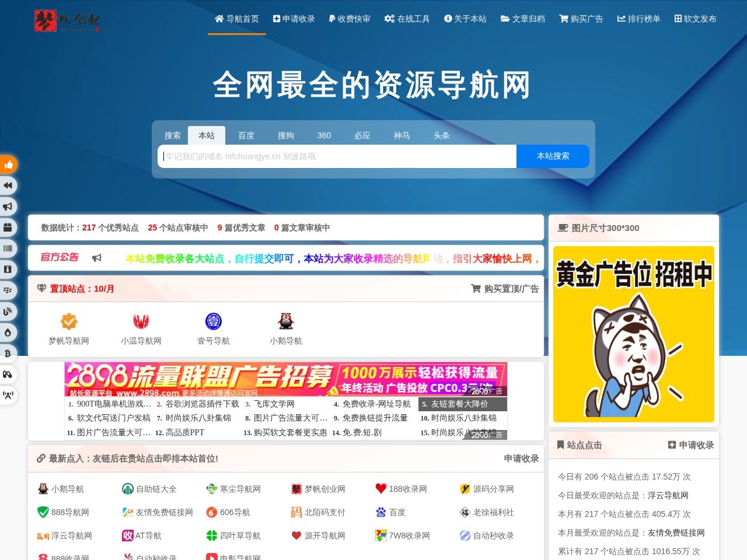The height and width of the screenshot is (560, 747).
Task: Focus the domain search input field
Action: pos(337,156)
